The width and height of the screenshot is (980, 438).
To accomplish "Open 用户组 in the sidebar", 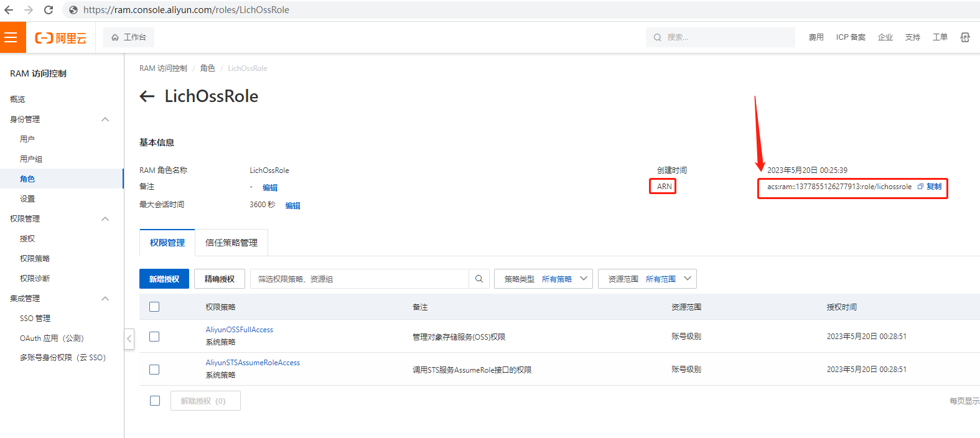I will (x=31, y=159).
